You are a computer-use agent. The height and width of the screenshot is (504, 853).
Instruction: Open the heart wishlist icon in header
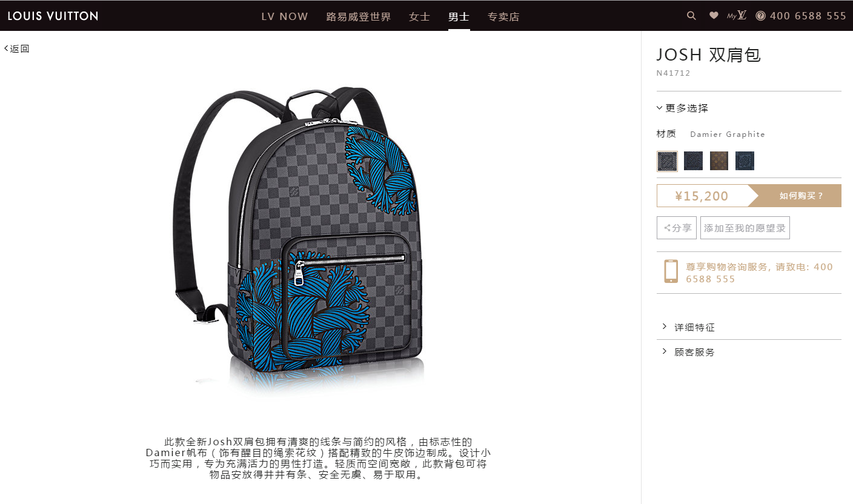point(714,16)
